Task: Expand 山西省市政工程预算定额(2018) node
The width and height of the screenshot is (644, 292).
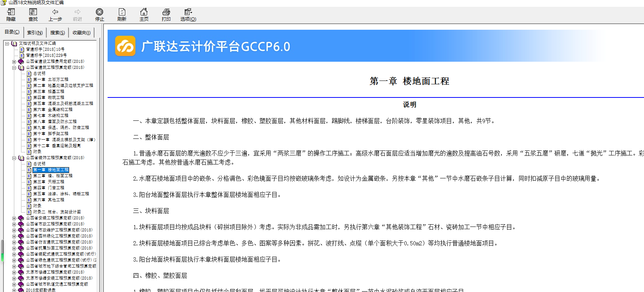Action: click(14, 224)
